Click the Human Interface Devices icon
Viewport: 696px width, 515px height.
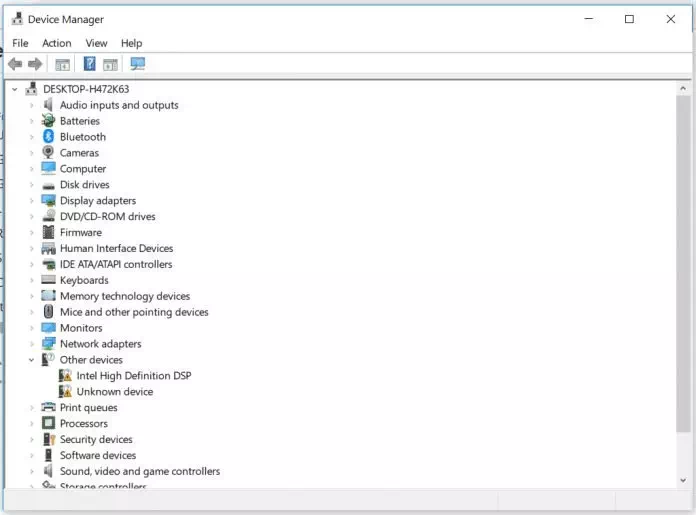48,249
